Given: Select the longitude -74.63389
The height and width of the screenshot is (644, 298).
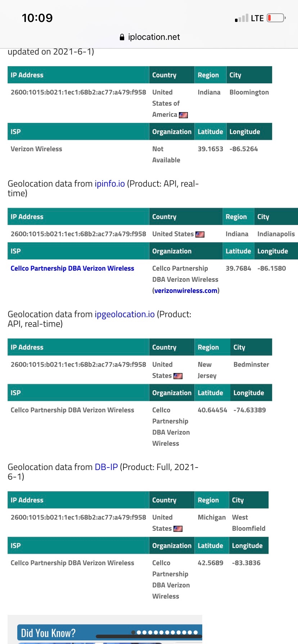Looking at the screenshot, I should 250,410.
